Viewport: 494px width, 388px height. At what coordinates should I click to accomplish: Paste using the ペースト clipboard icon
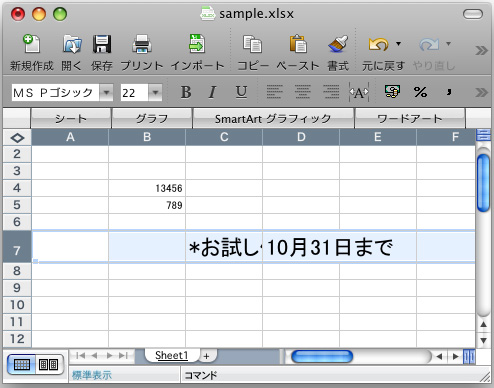tap(298, 44)
